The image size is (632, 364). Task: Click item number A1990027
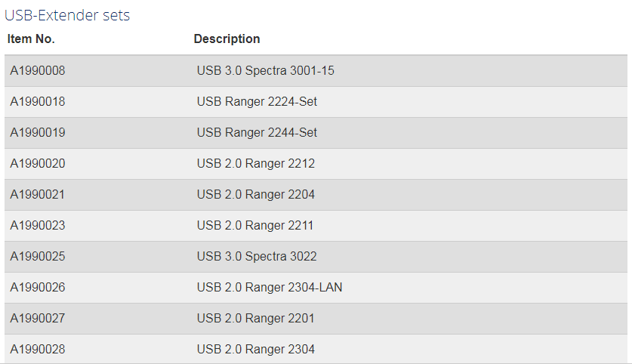coord(38,319)
